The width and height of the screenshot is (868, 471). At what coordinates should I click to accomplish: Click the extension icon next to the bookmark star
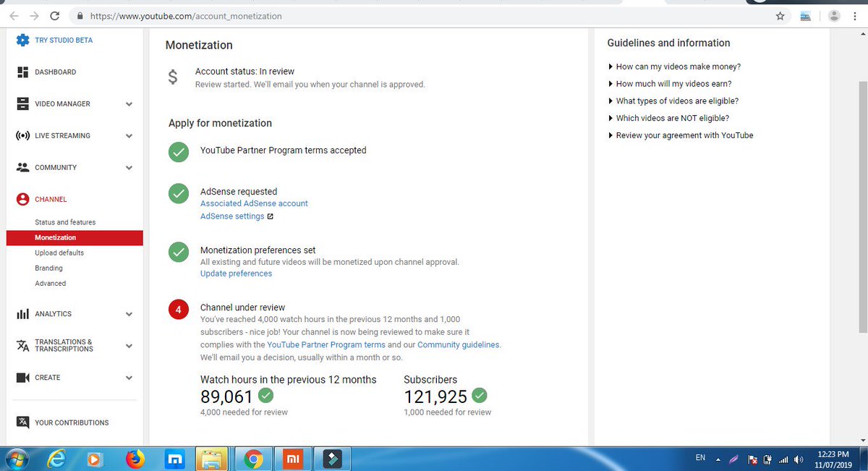tap(805, 16)
